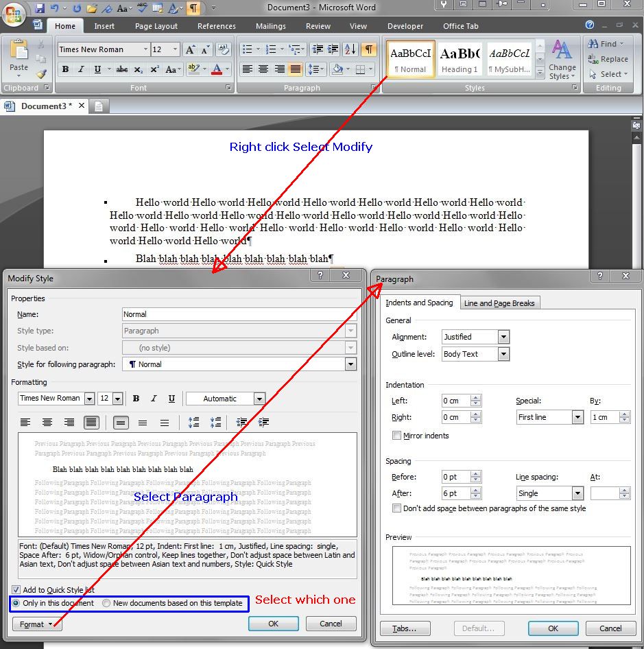This screenshot has height=649, width=644.
Task: Click Decrease Indent in Modify Style dialog
Action: coord(241,422)
